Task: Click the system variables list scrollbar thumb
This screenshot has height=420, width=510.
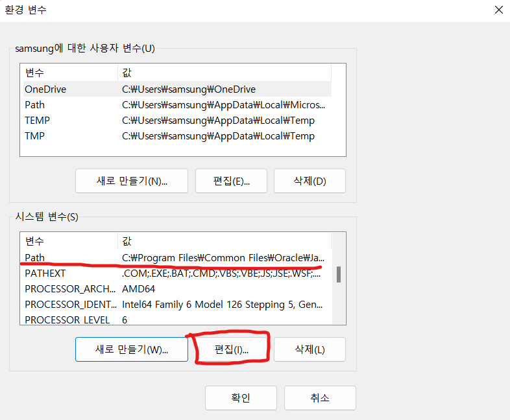Action: pos(339,274)
